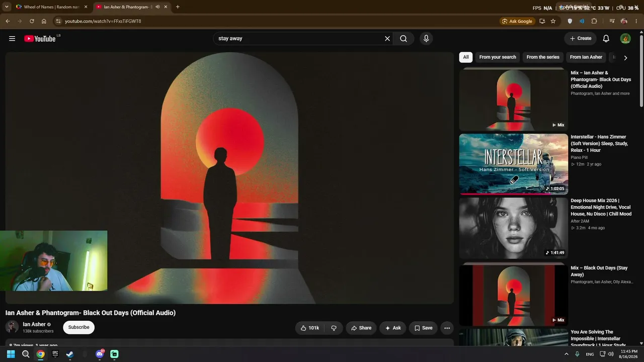This screenshot has width=644, height=362.
Task: Open the 'Mix – Ian Asher & Phantogram' thumbnail
Action: (x=513, y=100)
